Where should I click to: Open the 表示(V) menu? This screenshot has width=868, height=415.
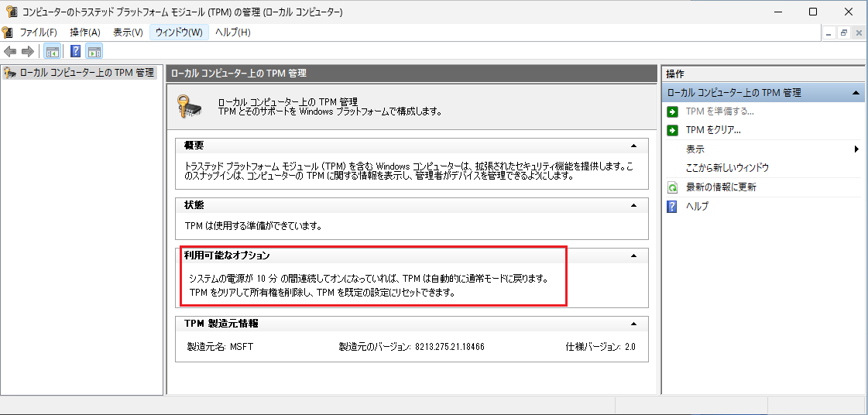pyautogui.click(x=128, y=32)
